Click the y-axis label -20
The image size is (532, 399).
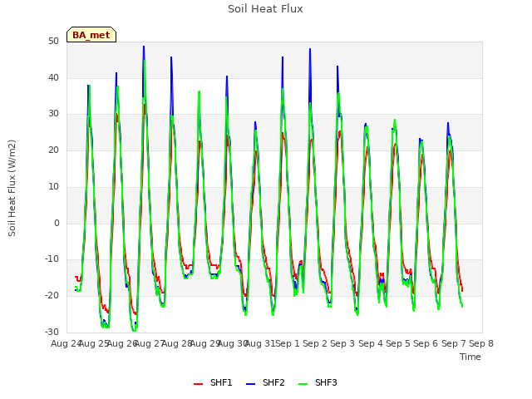(x=52, y=296)
